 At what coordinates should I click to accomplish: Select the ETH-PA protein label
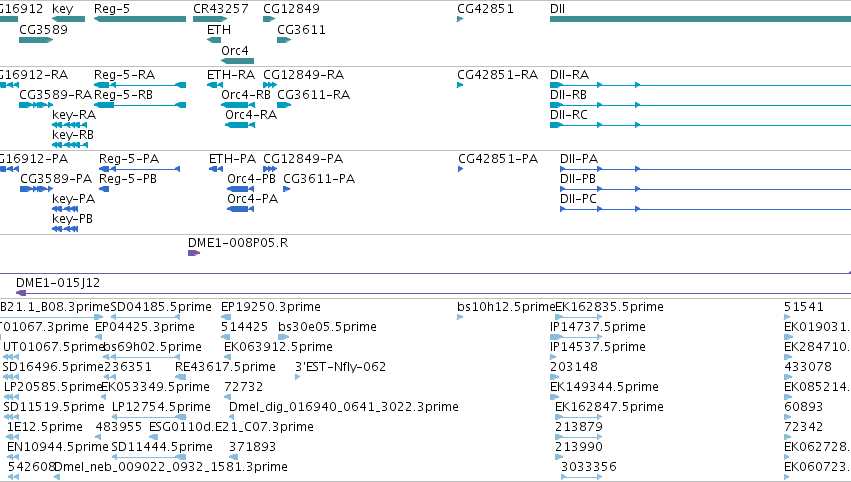pyautogui.click(x=232, y=158)
